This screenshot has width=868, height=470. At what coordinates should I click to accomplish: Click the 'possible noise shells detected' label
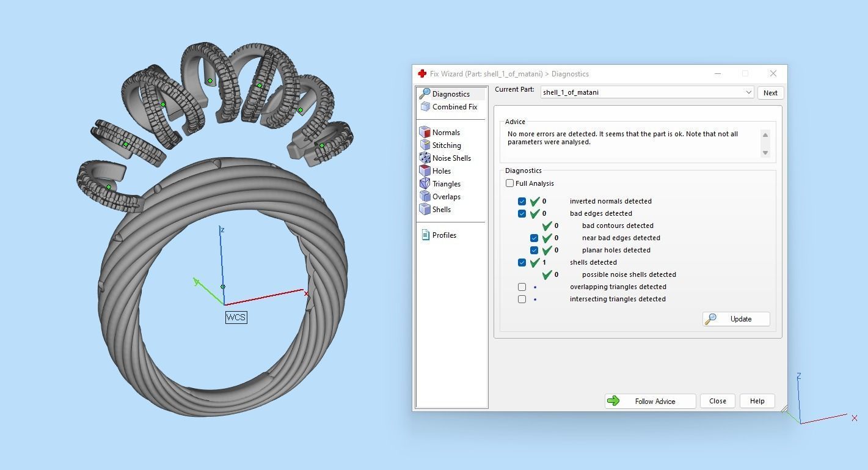pyautogui.click(x=629, y=274)
